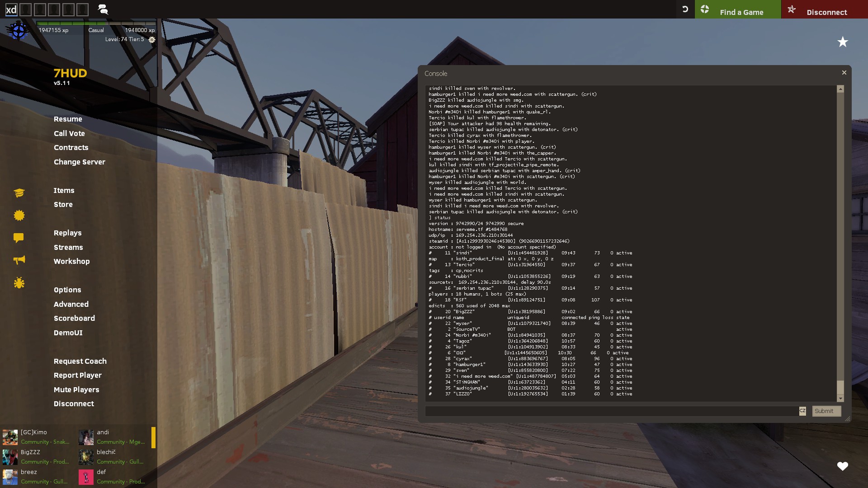Screen dimensions: 868x488
Task: Click the megaphone icon in left sidebar
Action: pos(19,260)
